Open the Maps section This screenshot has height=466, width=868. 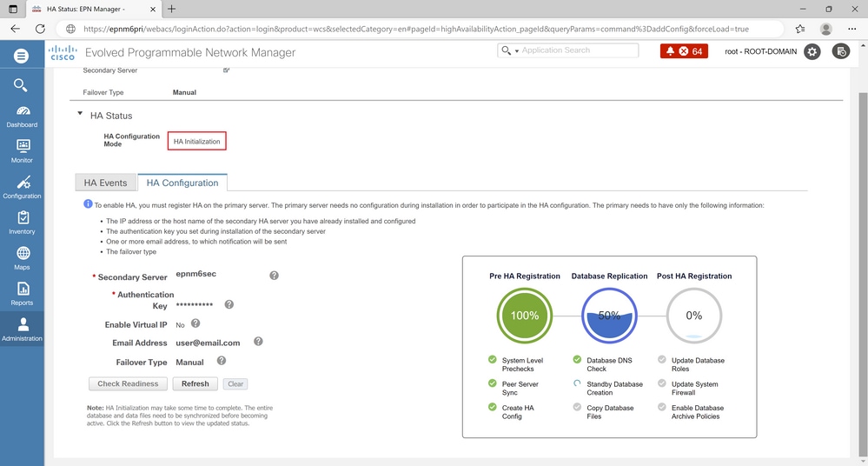[22, 258]
